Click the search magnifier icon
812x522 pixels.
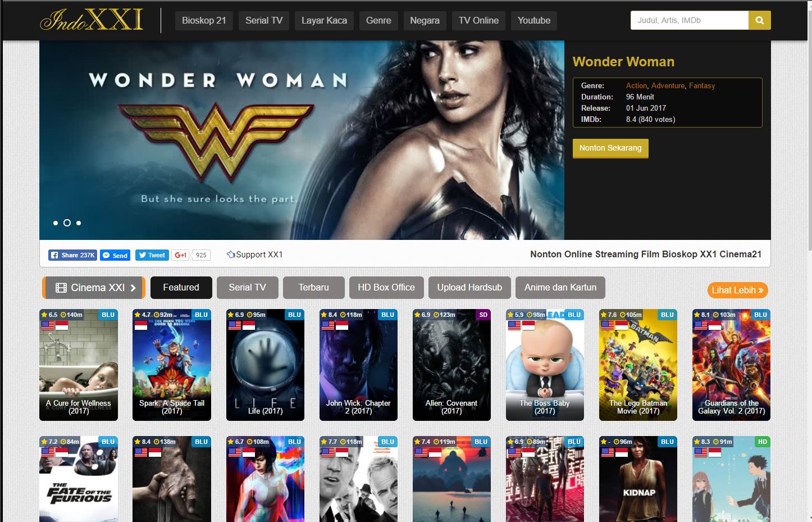[759, 20]
